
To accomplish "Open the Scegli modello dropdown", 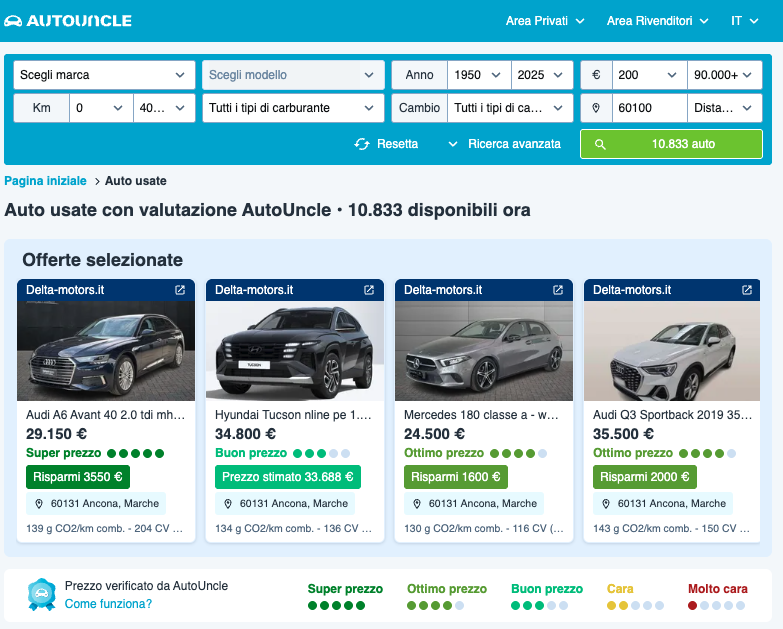I will [293, 75].
